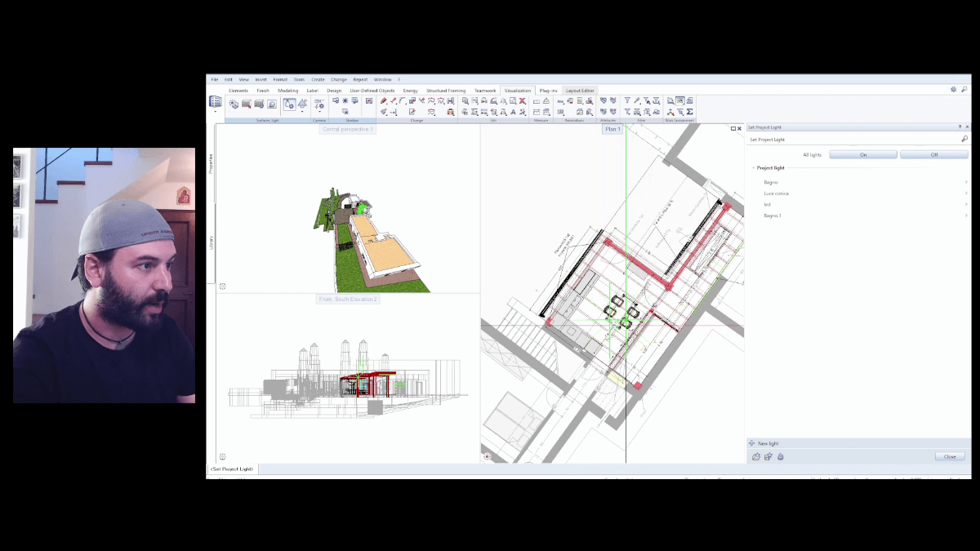Click the sun icon in Shadow group
Screen dimensions: 980x551
point(345,101)
